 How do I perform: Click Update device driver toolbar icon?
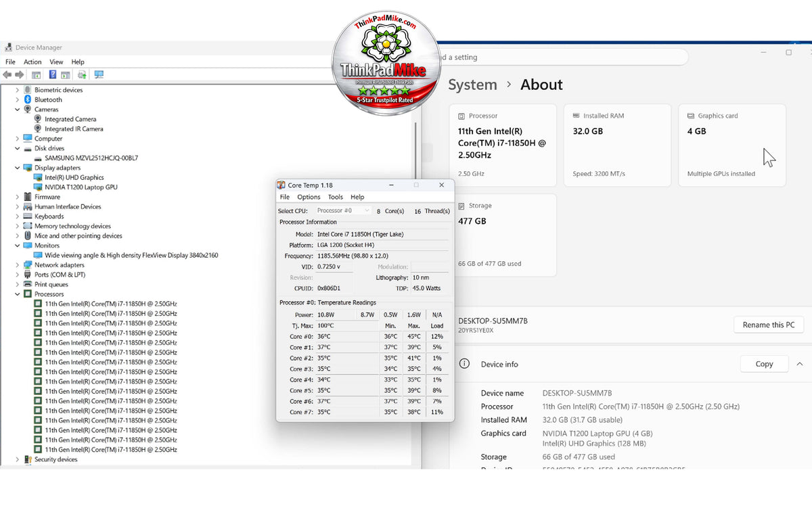click(x=82, y=74)
